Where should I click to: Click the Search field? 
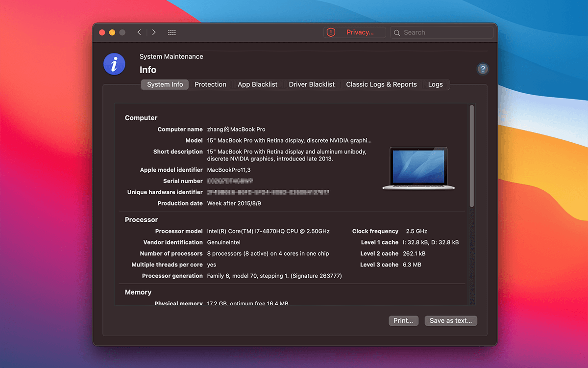(441, 32)
